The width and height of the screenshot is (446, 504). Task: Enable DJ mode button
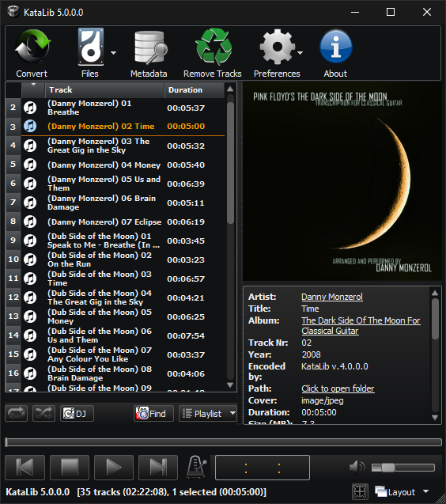tap(77, 413)
